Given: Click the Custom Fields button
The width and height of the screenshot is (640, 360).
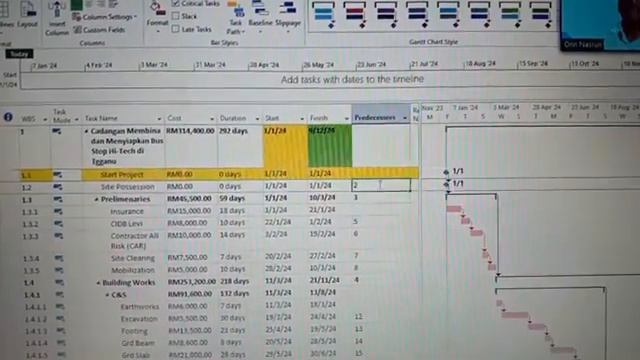Looking at the screenshot, I should pyautogui.click(x=99, y=30).
